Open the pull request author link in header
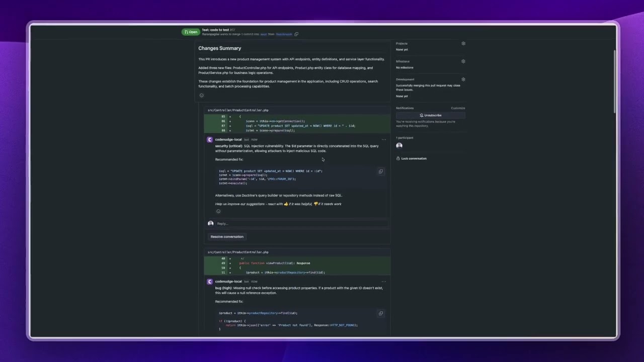 211,34
